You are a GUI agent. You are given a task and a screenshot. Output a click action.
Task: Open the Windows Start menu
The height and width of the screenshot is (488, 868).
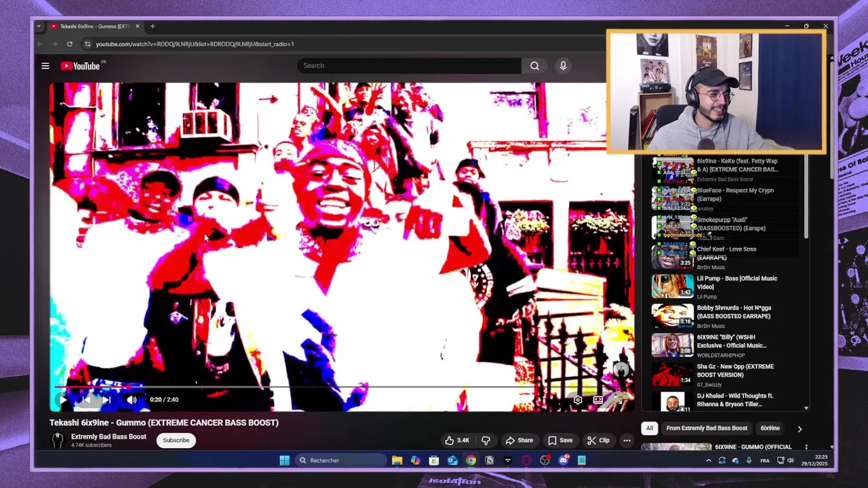(285, 461)
